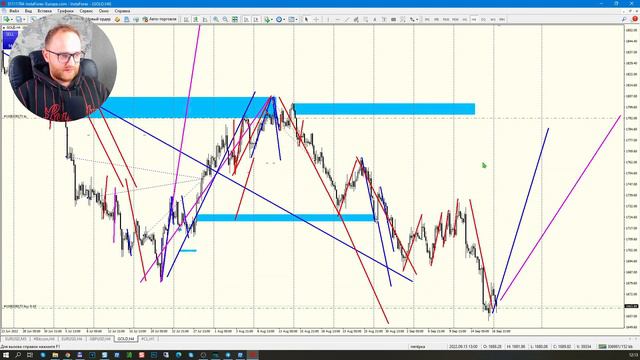Collapse the one-click trading panel triangle

pyautogui.click(x=4, y=27)
